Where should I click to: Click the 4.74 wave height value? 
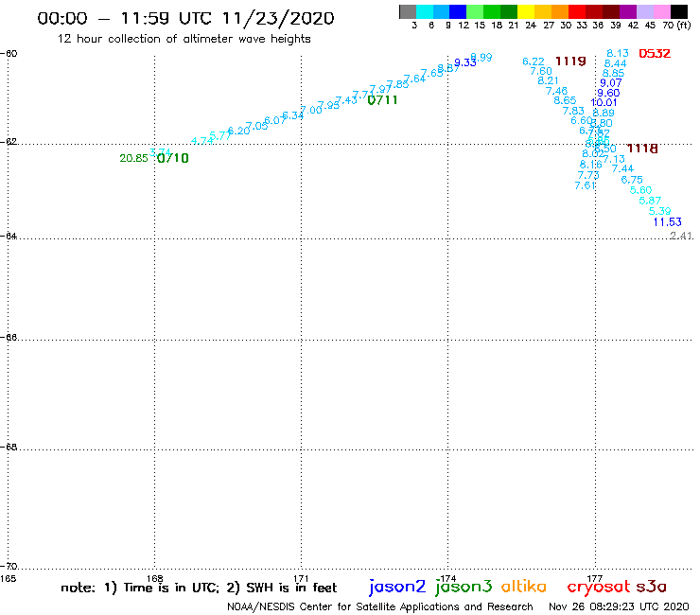(x=201, y=141)
